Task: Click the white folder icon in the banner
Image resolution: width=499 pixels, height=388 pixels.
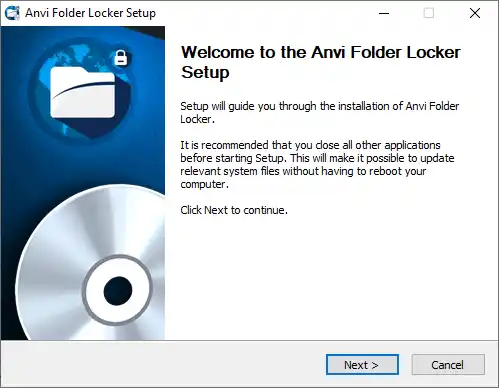Action: 82,93
